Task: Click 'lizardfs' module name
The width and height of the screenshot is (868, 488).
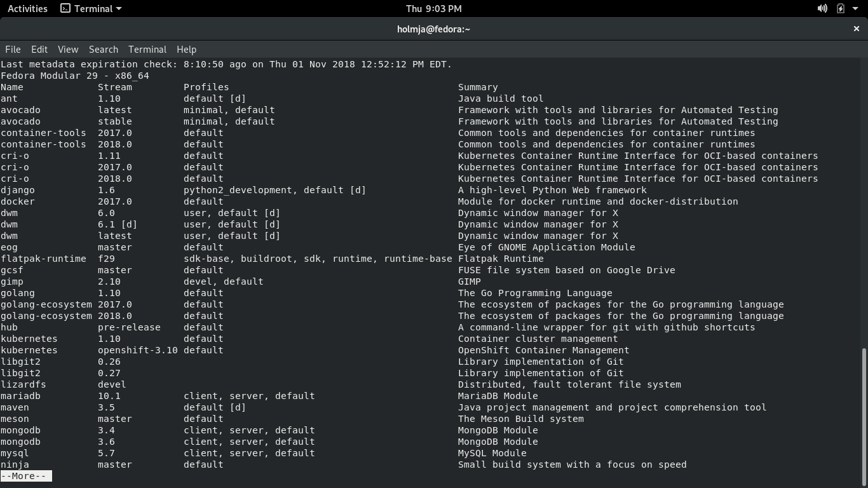Action: click(x=24, y=384)
